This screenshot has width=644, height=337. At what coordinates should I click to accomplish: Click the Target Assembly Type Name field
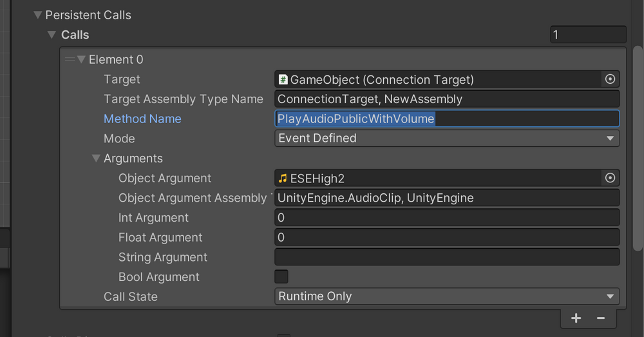tap(446, 99)
